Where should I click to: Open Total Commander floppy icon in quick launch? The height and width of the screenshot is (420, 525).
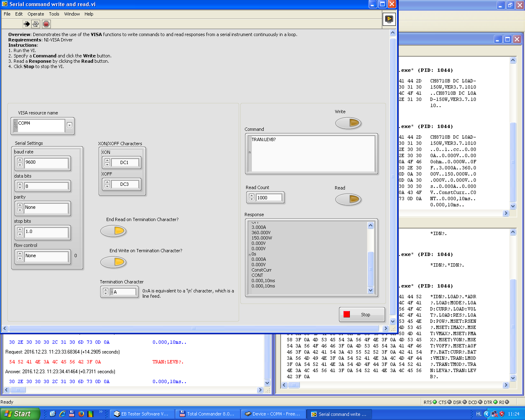click(72, 414)
